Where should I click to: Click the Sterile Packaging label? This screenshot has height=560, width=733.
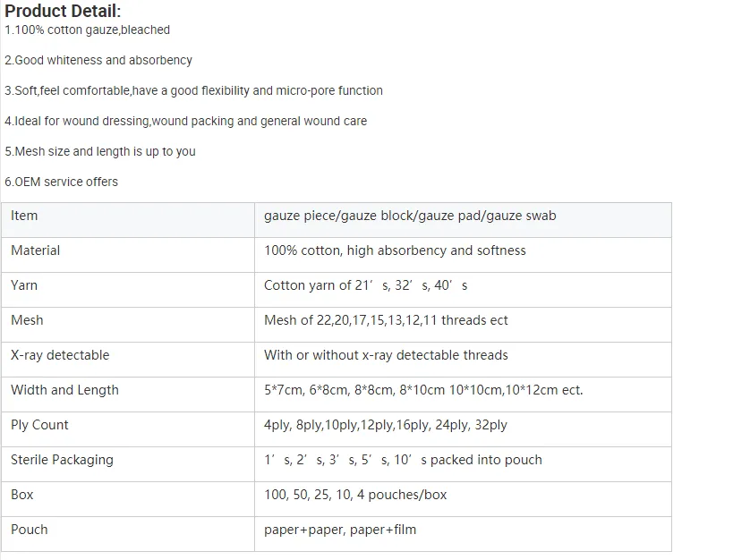pyautogui.click(x=62, y=460)
